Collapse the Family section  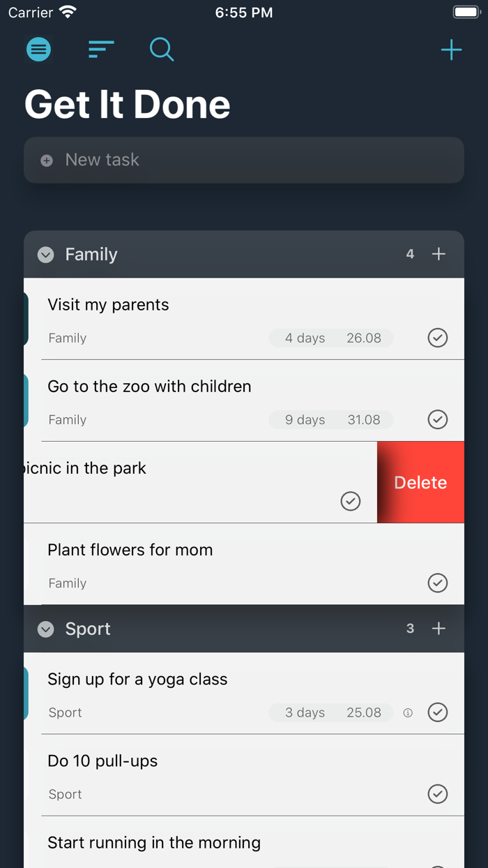[x=45, y=254]
